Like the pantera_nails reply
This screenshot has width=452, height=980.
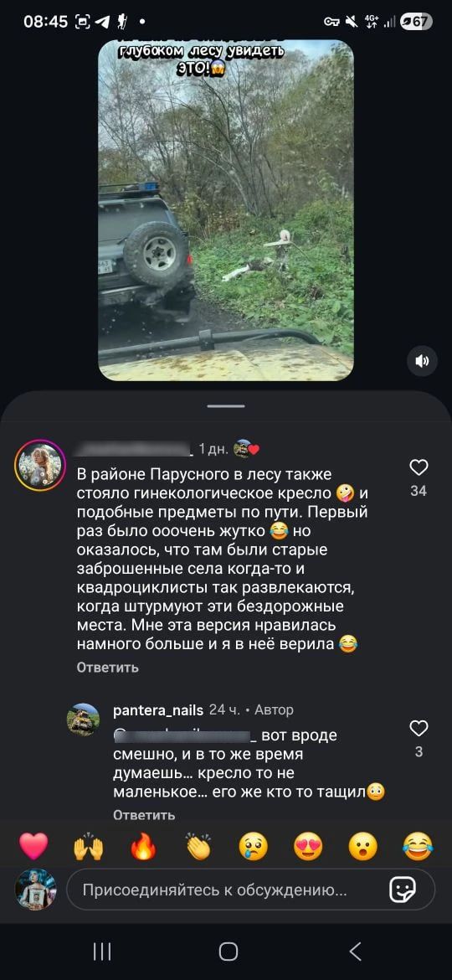419,728
